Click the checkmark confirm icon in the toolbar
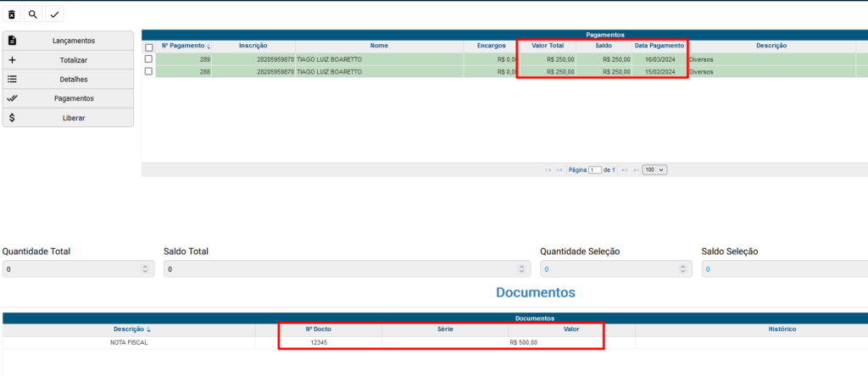Viewport: 868px width, 376px height. tap(54, 14)
